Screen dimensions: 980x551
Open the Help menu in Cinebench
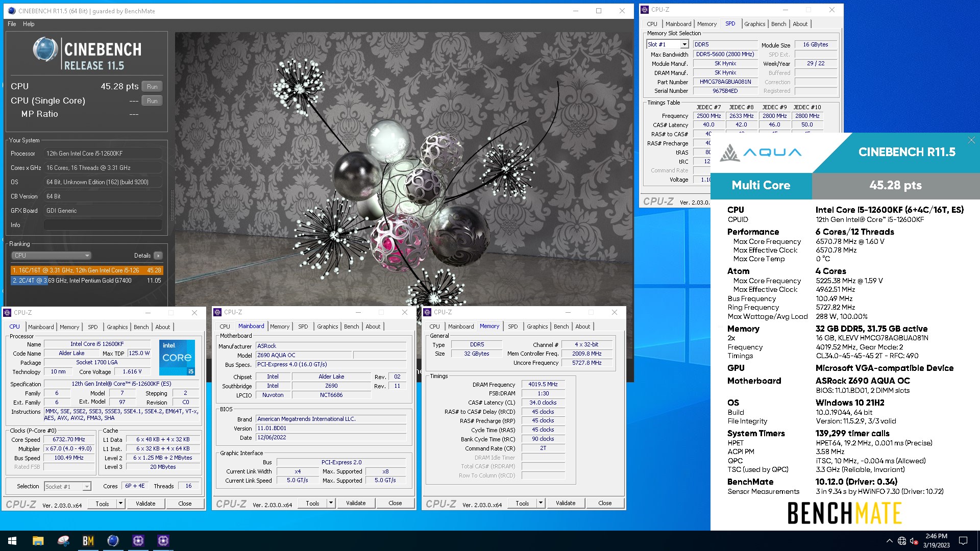coord(29,24)
